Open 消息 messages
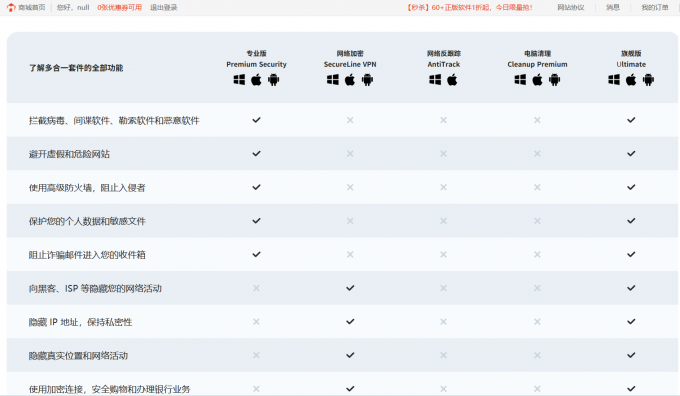680x396 pixels. click(x=613, y=7)
